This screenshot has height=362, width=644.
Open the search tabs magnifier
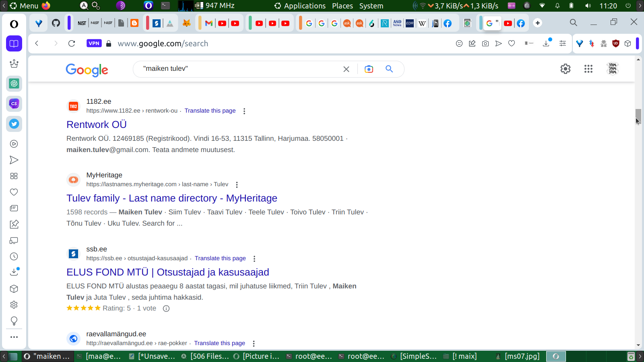click(574, 23)
